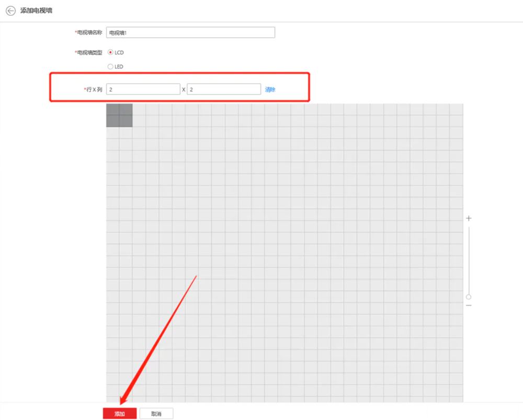Viewport: 523px width, 420px height.
Task: Click the 电视墙名称 text field
Action: coord(190,32)
